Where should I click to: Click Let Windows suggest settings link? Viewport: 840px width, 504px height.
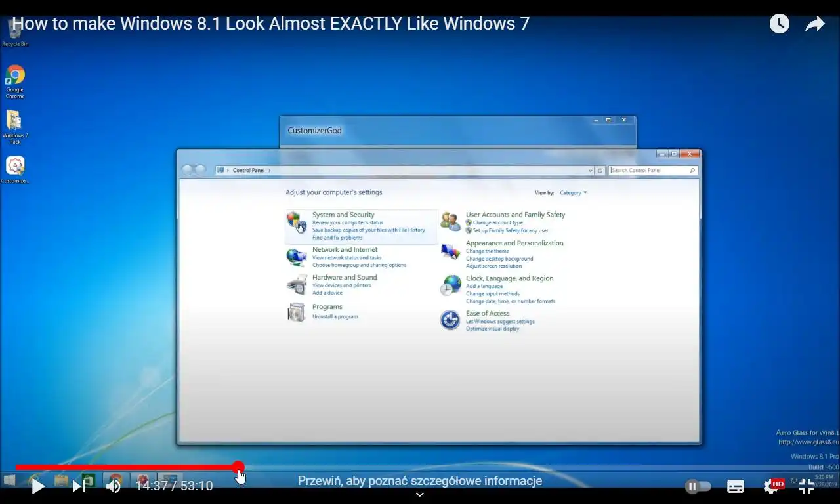click(x=500, y=322)
